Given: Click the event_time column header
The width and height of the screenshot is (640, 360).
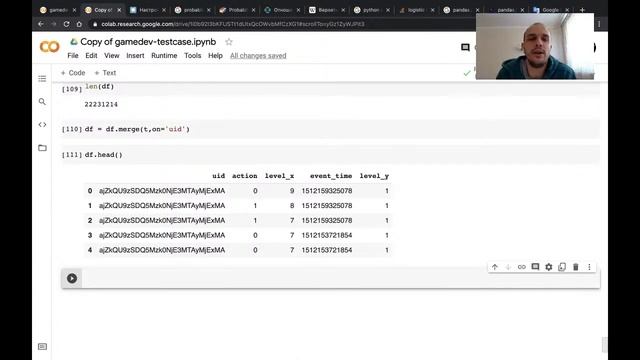Looking at the screenshot, I should pyautogui.click(x=331, y=176).
